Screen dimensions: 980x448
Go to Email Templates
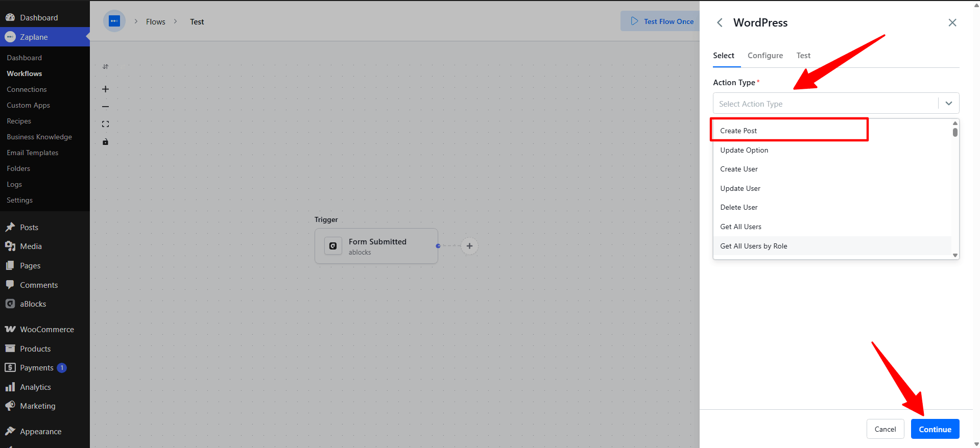pyautogui.click(x=33, y=153)
